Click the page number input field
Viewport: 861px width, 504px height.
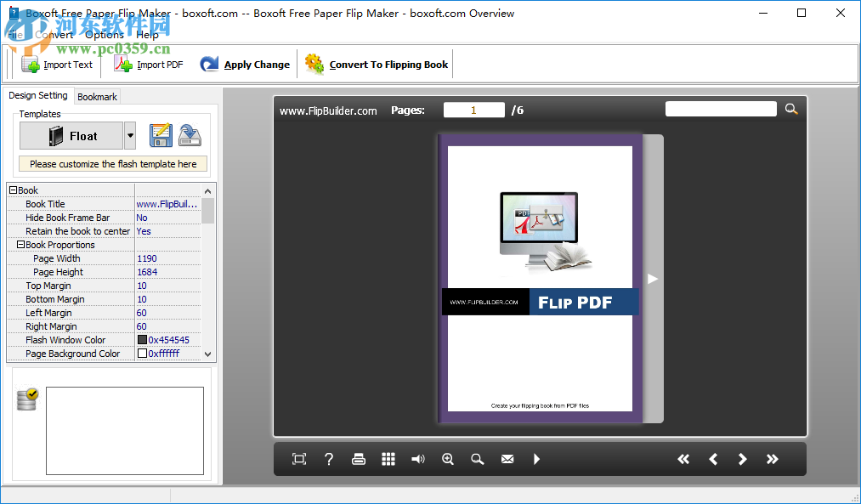[473, 109]
